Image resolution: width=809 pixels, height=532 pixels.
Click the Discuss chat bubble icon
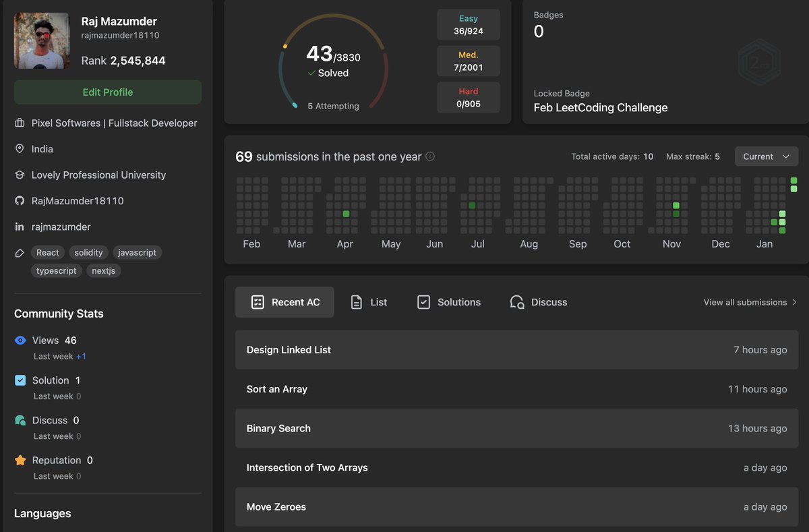point(20,420)
